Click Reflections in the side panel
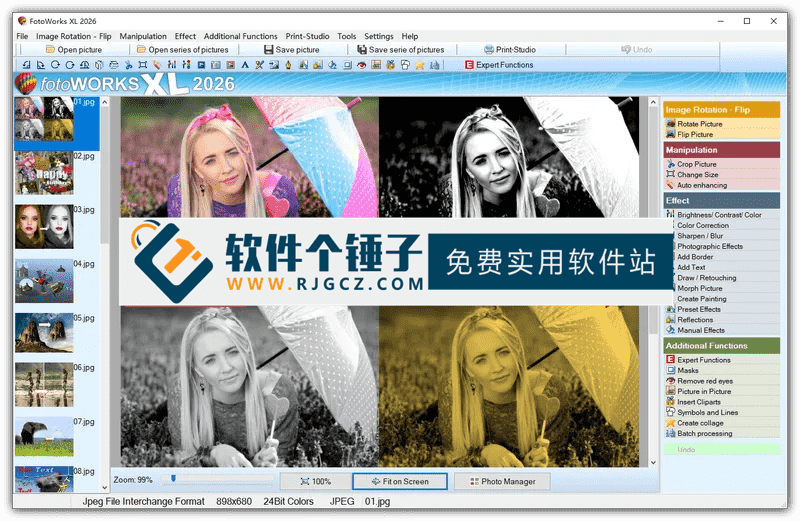 pos(695,319)
